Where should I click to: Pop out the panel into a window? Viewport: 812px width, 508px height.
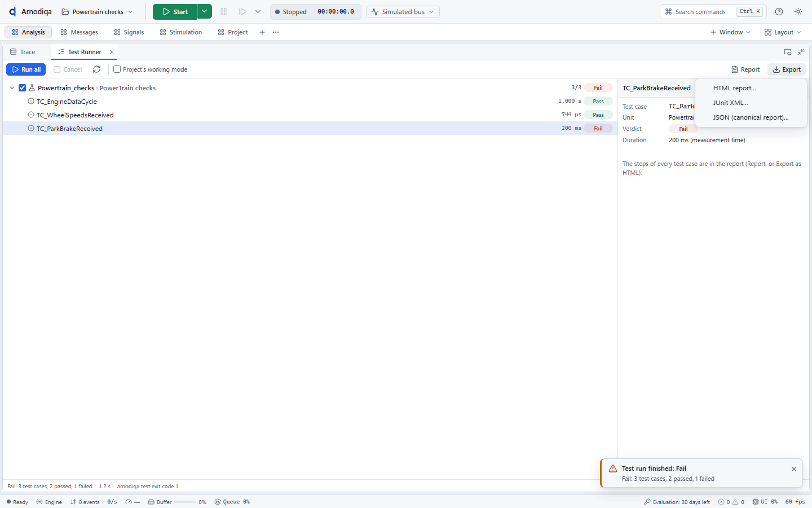click(x=788, y=52)
